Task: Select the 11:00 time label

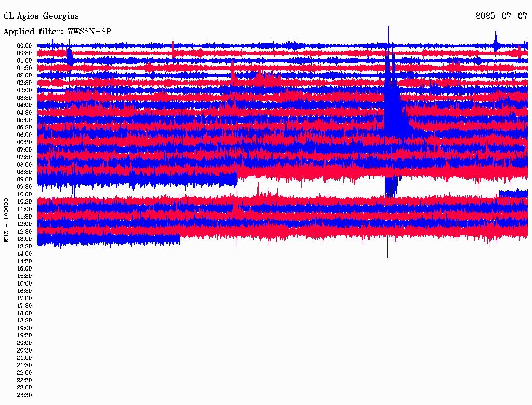Action: pos(24,209)
